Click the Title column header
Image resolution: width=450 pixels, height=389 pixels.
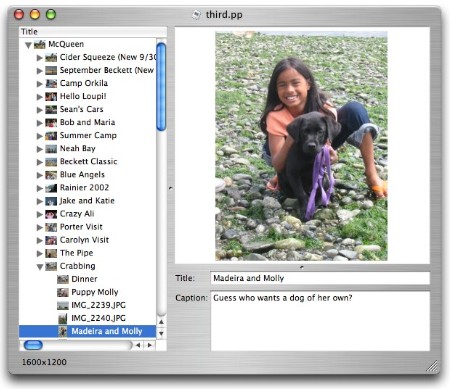point(93,32)
